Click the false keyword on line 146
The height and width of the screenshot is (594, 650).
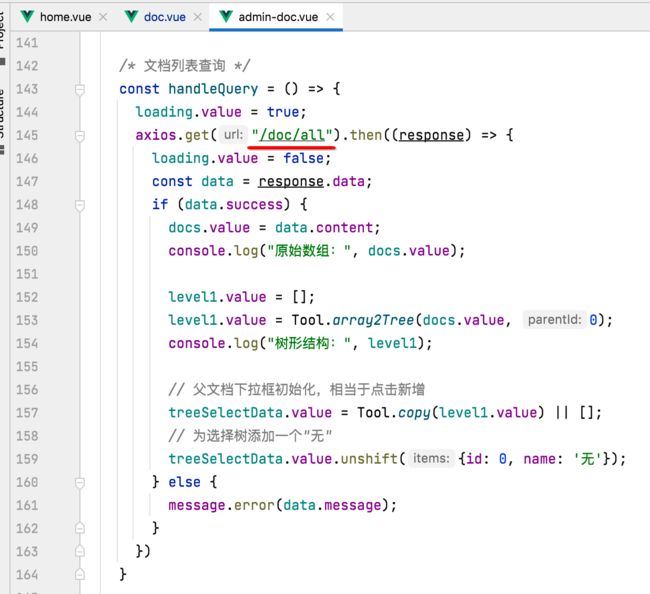click(x=303, y=158)
